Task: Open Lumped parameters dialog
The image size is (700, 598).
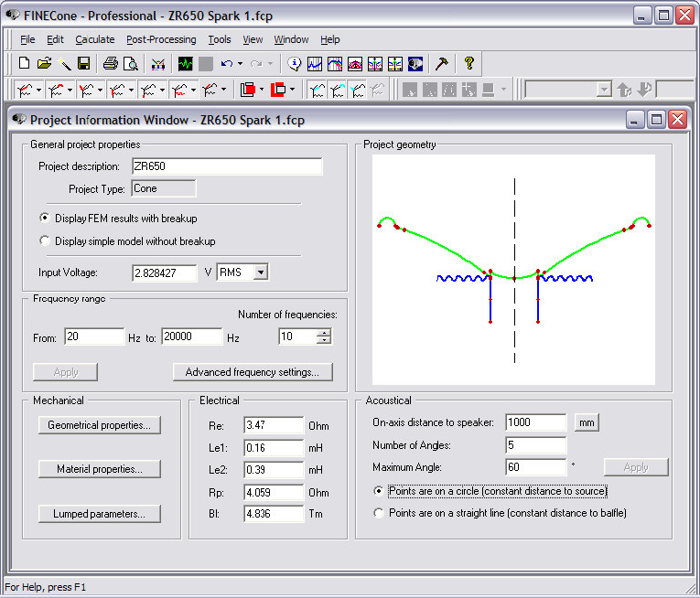Action: pyautogui.click(x=99, y=514)
